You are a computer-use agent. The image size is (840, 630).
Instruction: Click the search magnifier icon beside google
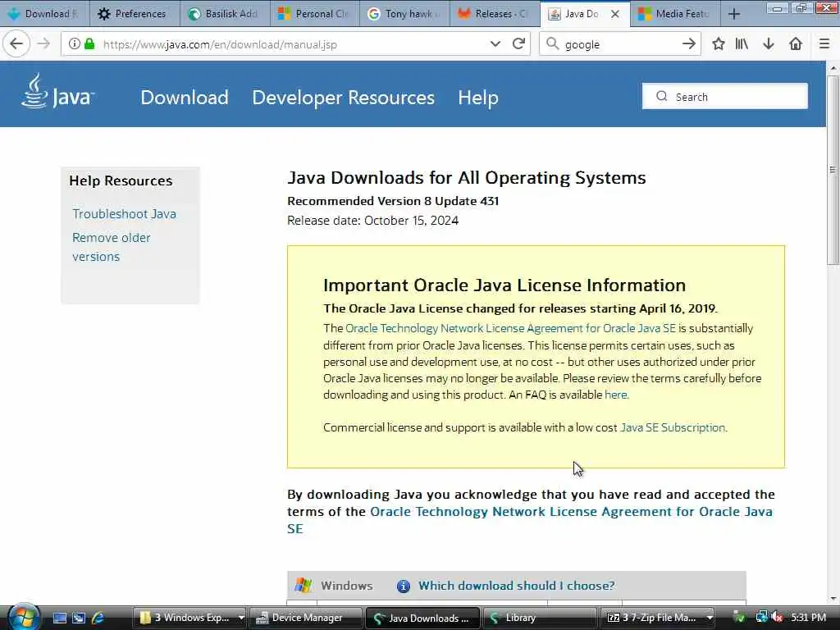point(552,44)
